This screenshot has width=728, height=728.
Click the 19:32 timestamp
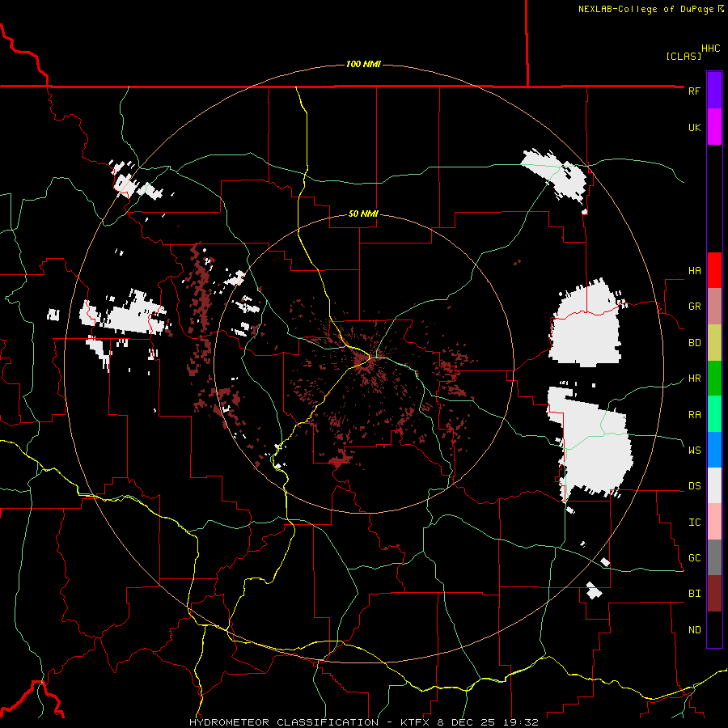[520, 722]
